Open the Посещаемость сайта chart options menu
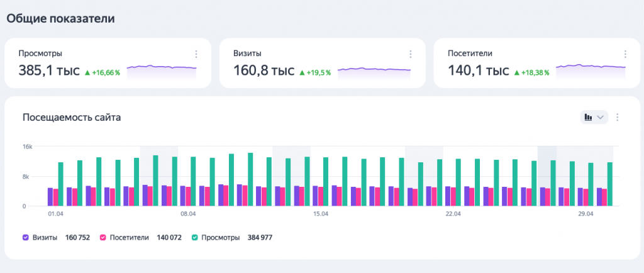The height and width of the screenshot is (273, 644). pyautogui.click(x=617, y=118)
